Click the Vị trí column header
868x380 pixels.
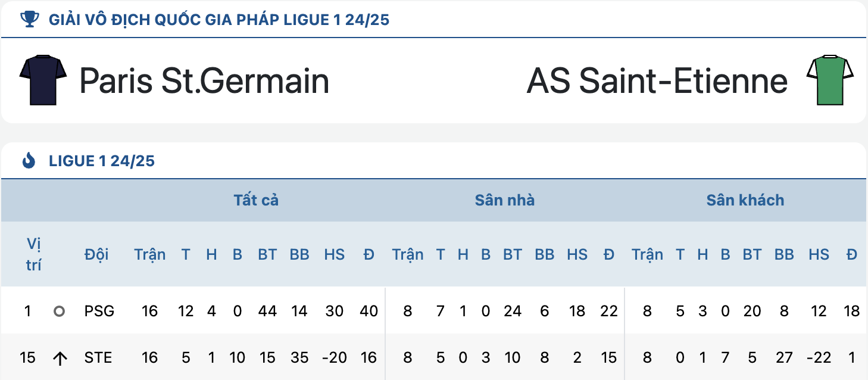point(34,254)
